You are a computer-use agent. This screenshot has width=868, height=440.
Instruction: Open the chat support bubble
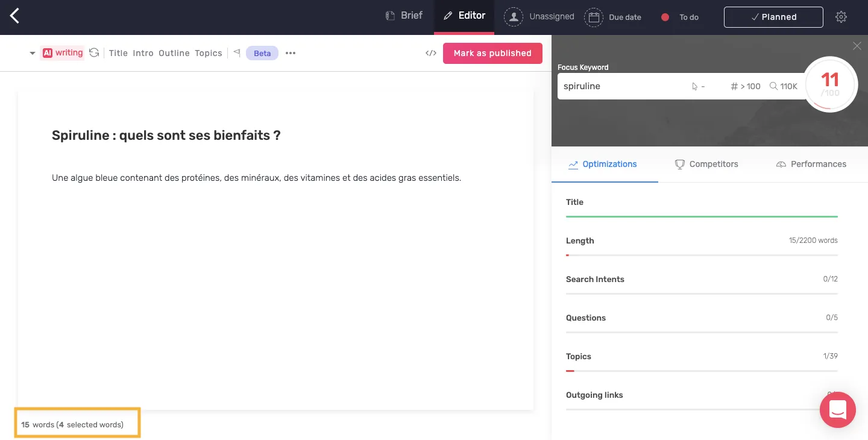click(x=838, y=410)
